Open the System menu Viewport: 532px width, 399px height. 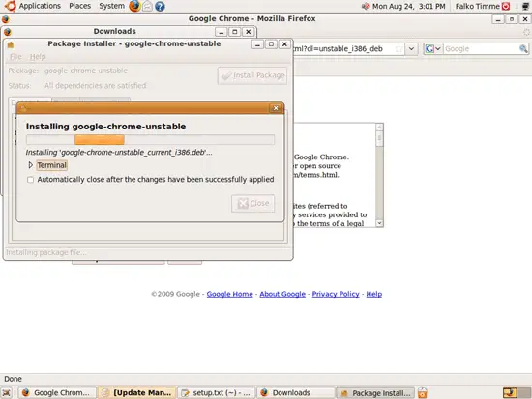[x=111, y=6]
